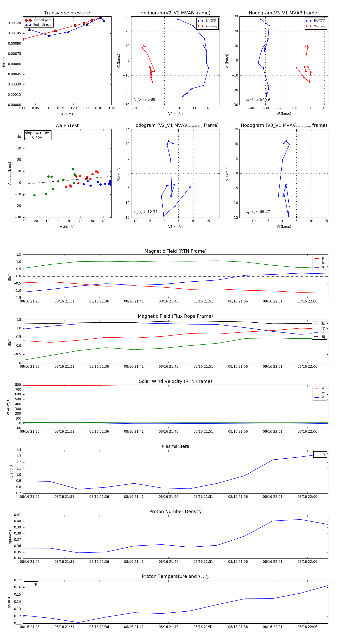The height and width of the screenshot is (644, 351).
Task: Click the "Bz'" legend entry
Action: click(320, 332)
